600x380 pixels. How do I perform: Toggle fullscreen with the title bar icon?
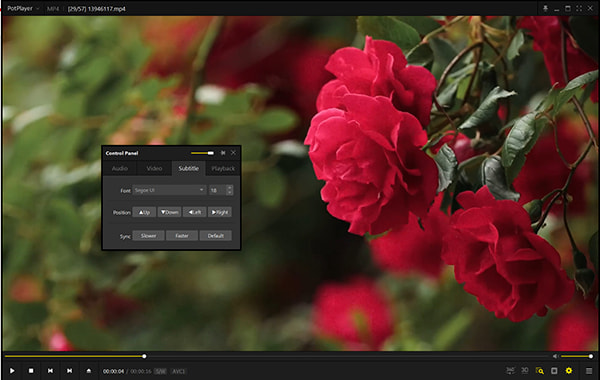pos(579,8)
